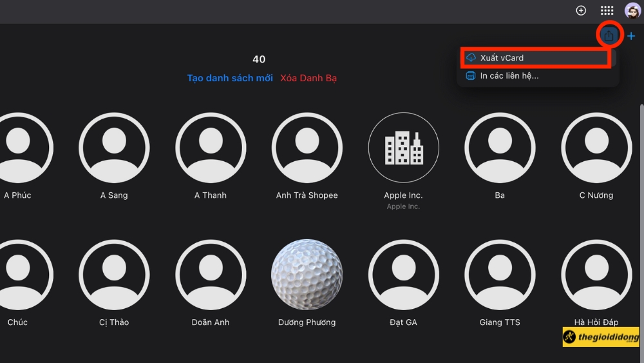Viewport: 644px width, 363px height.
Task: Click the printer icon beside In các liên hệ
Action: tap(471, 75)
